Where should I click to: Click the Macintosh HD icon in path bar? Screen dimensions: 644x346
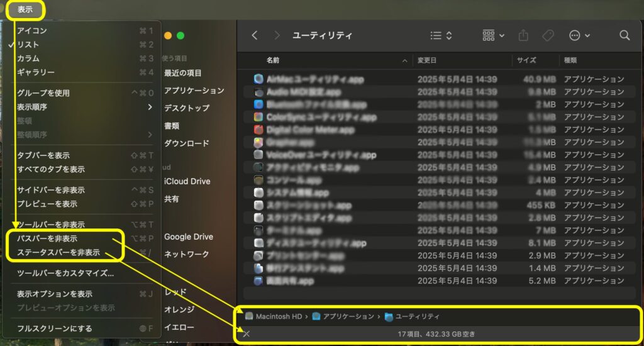(x=250, y=316)
